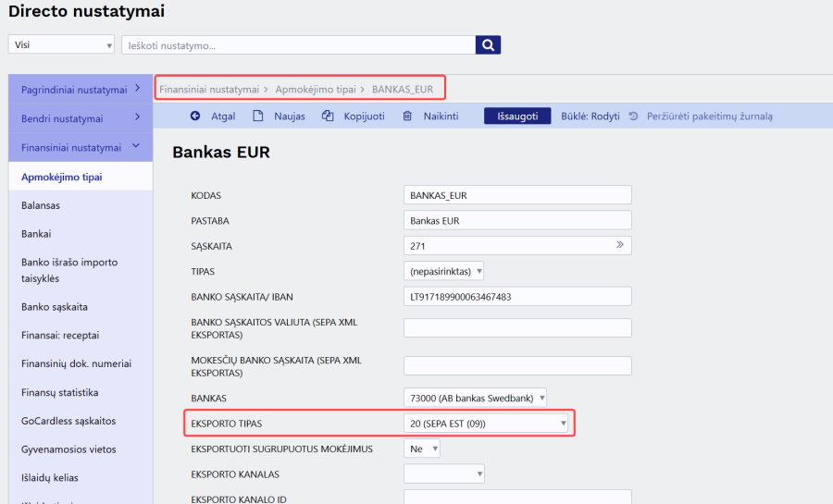The image size is (833, 504).
Task: Click Apmokėjimo tipai breadcrumb
Action: [316, 89]
